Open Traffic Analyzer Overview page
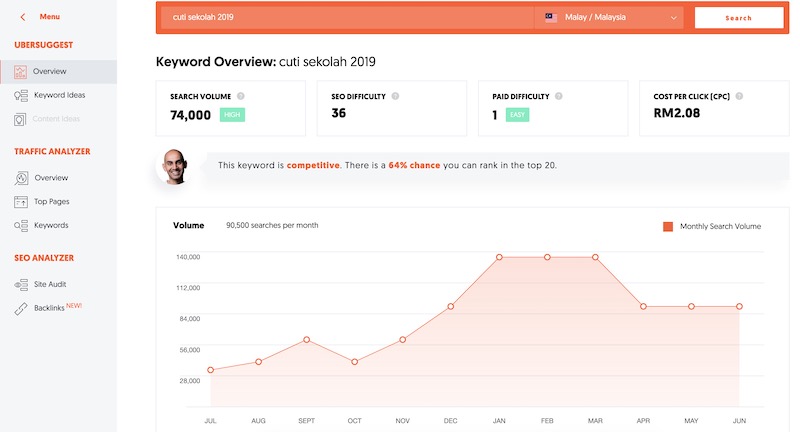The height and width of the screenshot is (432, 800). coord(50,178)
